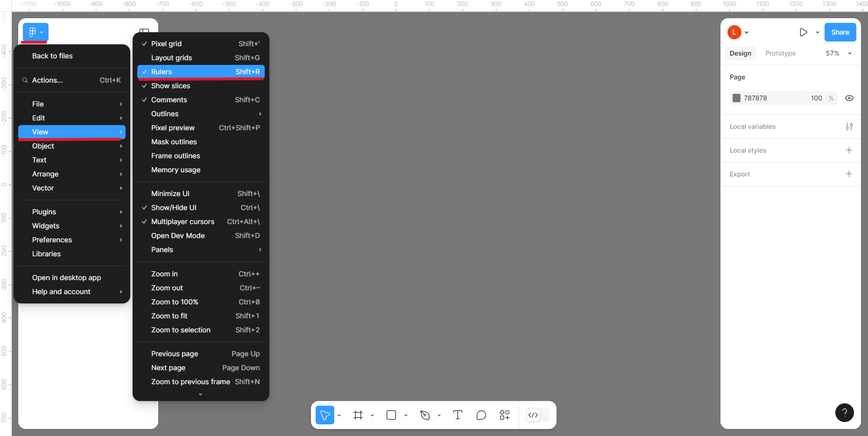Toggle Multiplayer cursors option

pos(201,222)
